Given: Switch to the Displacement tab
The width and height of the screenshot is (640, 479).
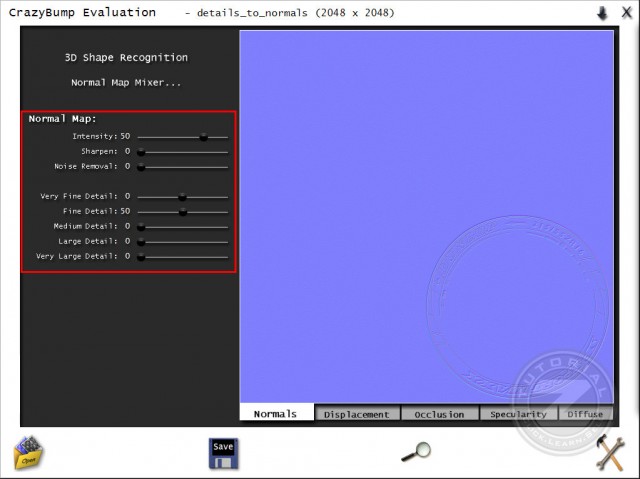Looking at the screenshot, I should (358, 414).
